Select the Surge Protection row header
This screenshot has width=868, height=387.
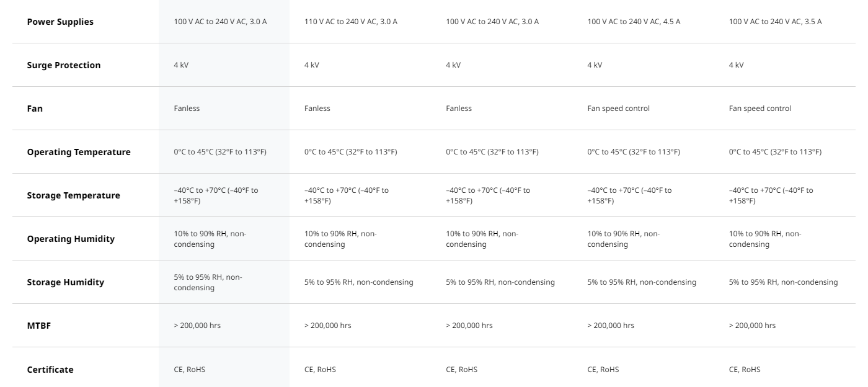pos(64,65)
